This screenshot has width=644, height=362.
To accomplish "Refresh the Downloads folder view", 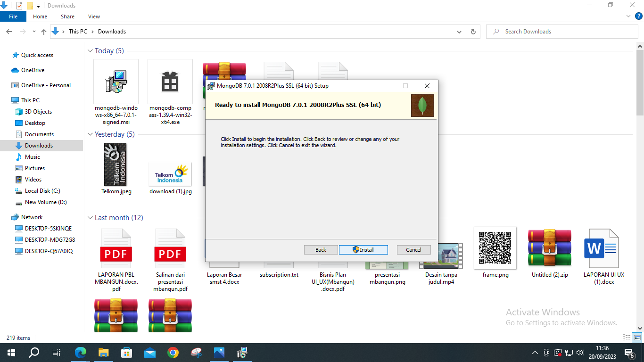I will click(473, 32).
